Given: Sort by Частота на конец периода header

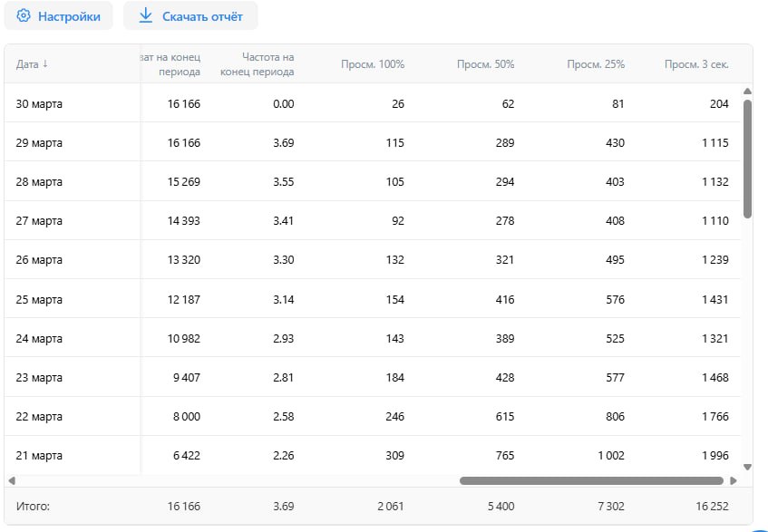Looking at the screenshot, I should (258, 64).
